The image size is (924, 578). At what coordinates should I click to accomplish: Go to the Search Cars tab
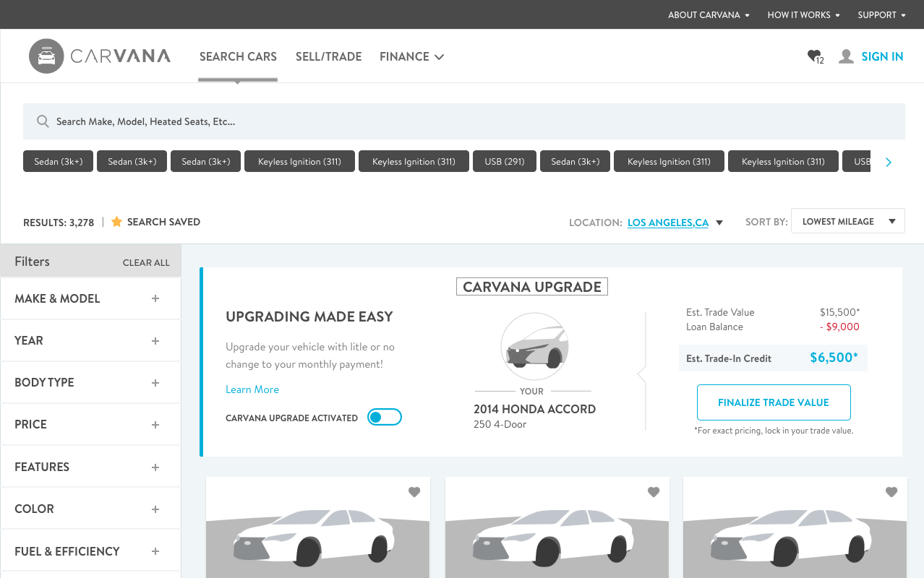coord(238,56)
